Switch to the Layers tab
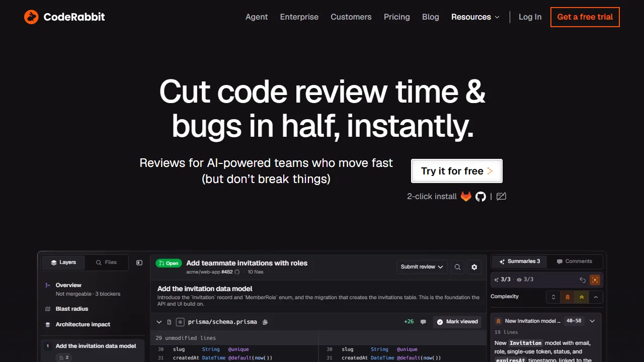 point(63,262)
